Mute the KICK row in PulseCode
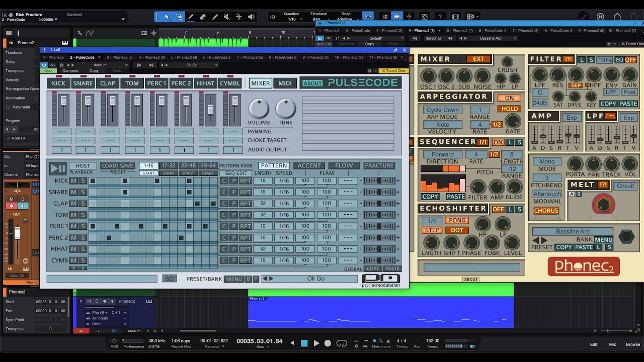 pos(73,180)
